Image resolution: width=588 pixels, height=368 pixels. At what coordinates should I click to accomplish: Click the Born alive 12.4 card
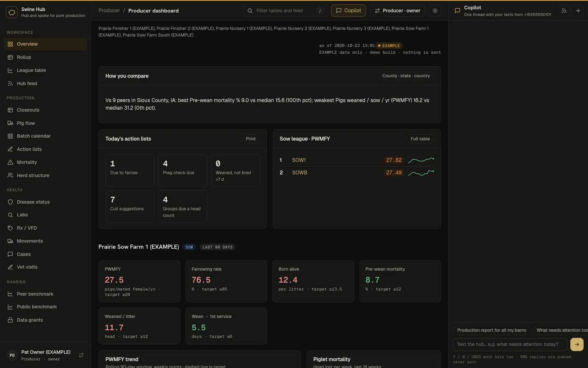pyautogui.click(x=313, y=282)
